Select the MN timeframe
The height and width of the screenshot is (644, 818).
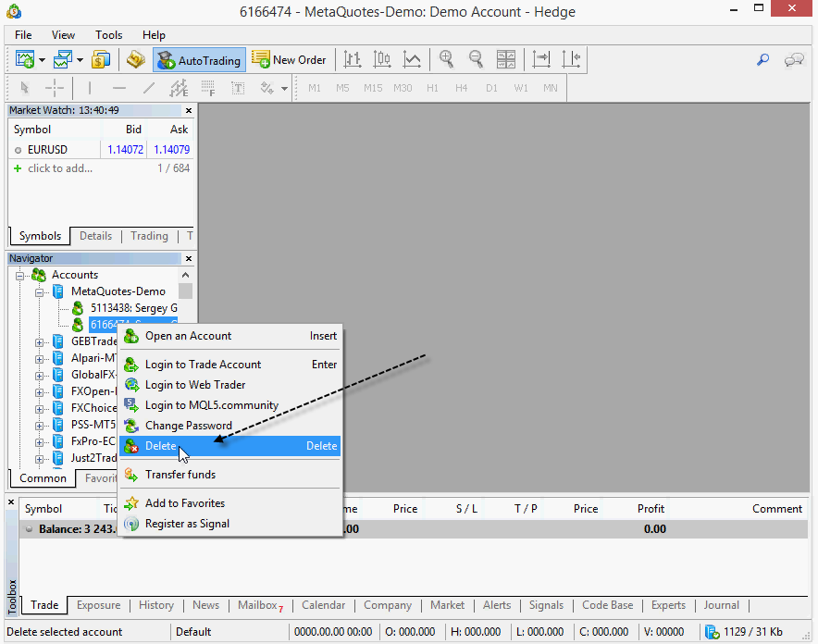click(551, 88)
